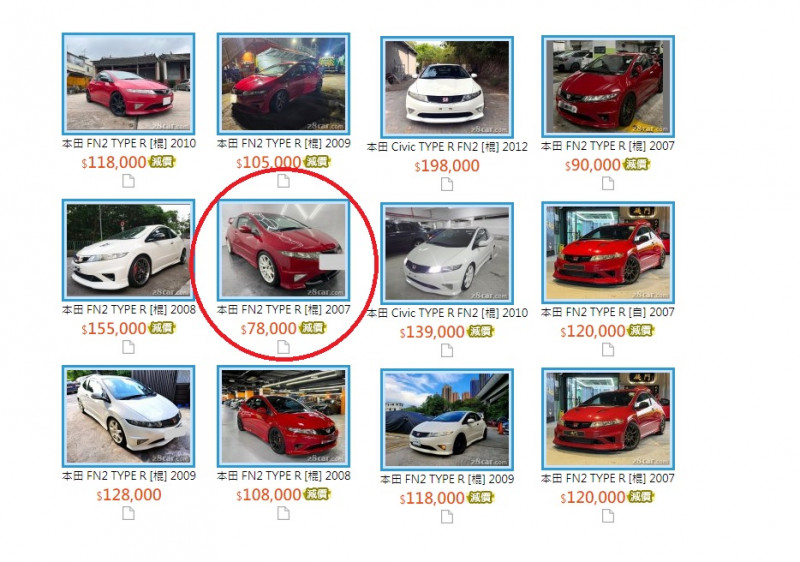Open white FN2 2008 car thumbnail
This screenshot has width=800, height=562.
[x=129, y=250]
